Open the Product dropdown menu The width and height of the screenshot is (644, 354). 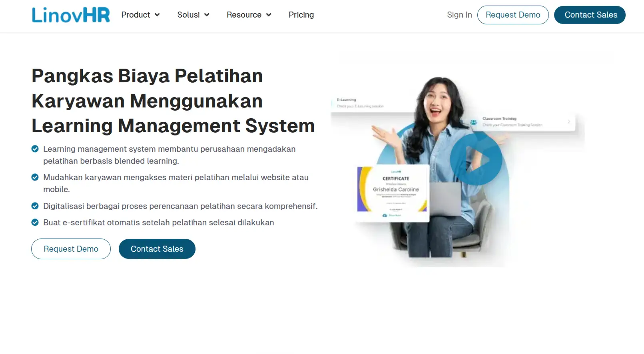click(140, 15)
